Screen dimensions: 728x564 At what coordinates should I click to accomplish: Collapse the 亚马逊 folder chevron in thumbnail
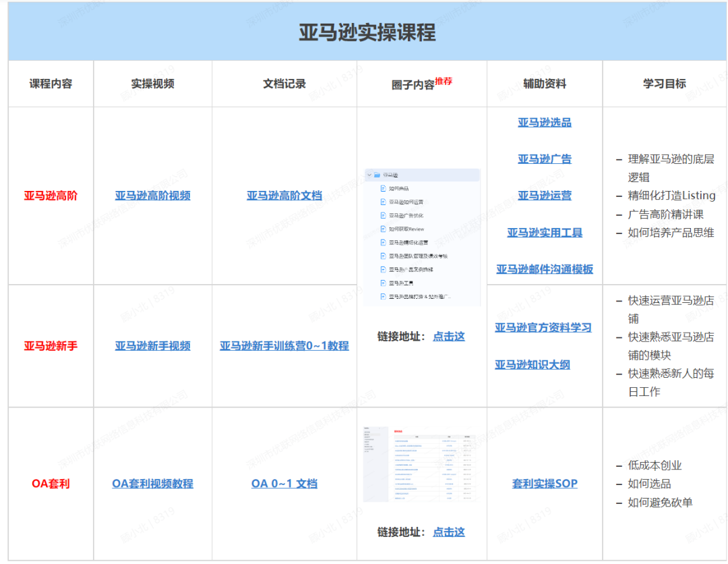[369, 175]
